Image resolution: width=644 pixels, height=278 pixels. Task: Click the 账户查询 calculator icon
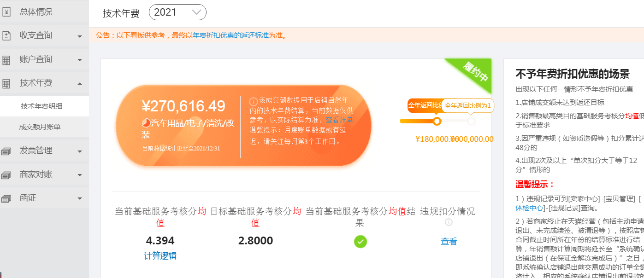click(6, 60)
